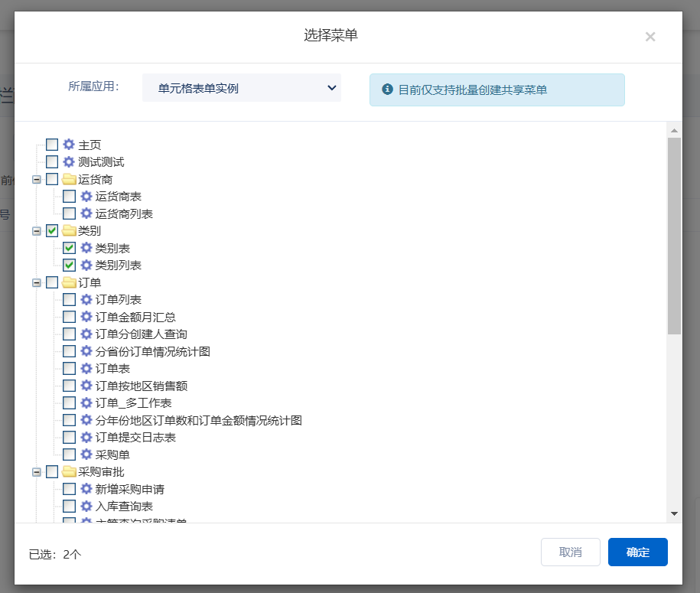The width and height of the screenshot is (700, 593).
Task: Click the gear icon beside 运货商列表
Action: (86, 213)
